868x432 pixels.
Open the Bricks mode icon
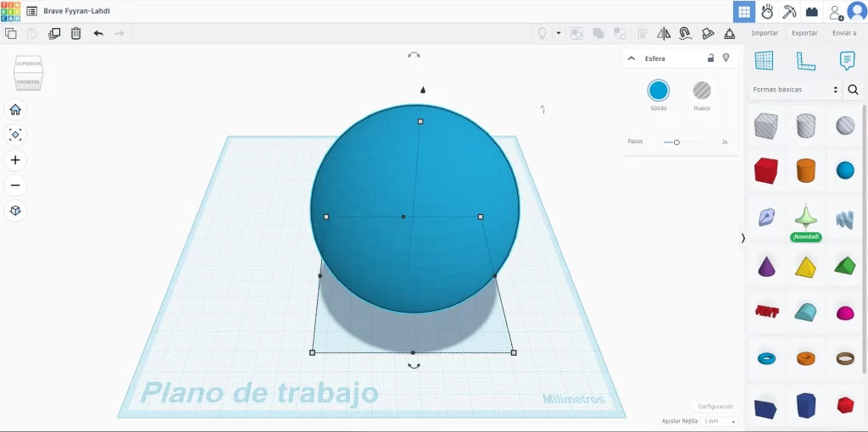(811, 12)
